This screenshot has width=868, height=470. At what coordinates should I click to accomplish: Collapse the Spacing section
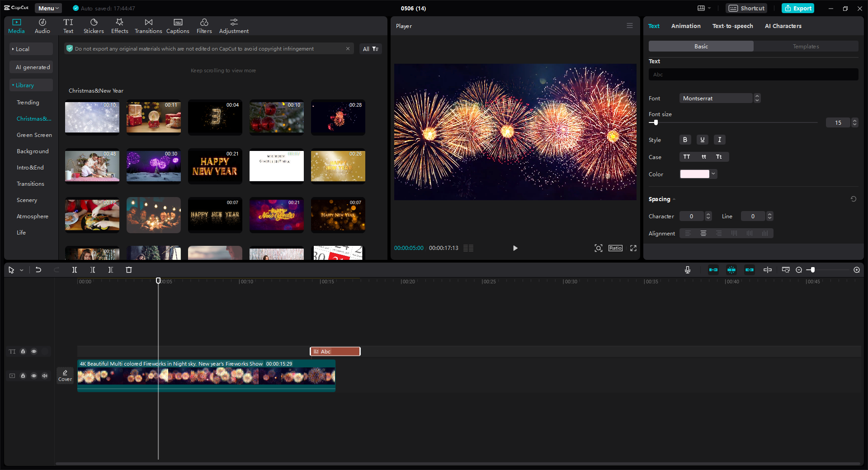click(673, 199)
